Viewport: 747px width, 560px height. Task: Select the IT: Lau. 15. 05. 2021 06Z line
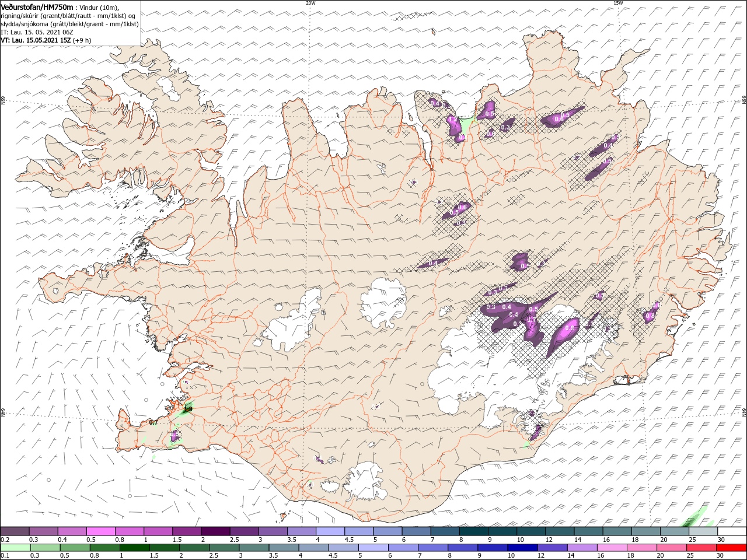[x=37, y=32]
